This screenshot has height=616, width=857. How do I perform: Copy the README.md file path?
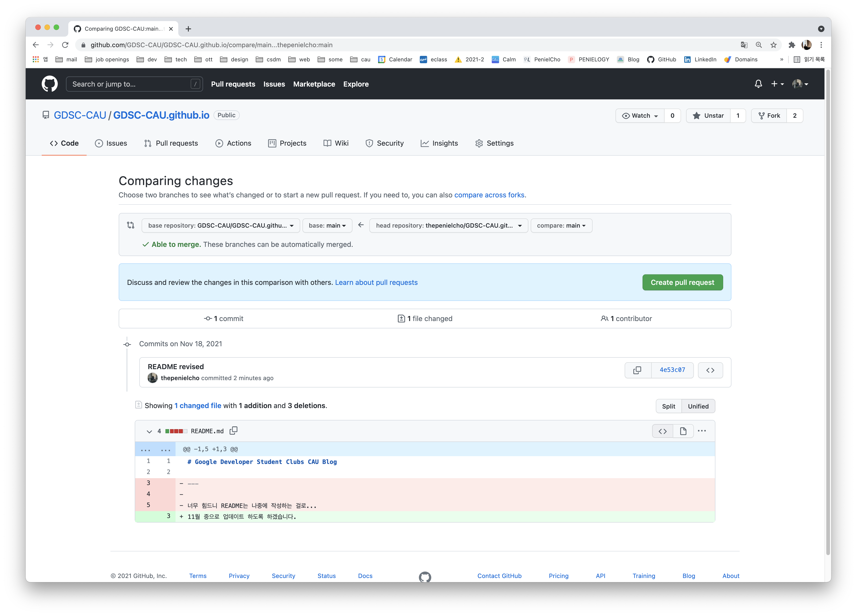click(233, 431)
